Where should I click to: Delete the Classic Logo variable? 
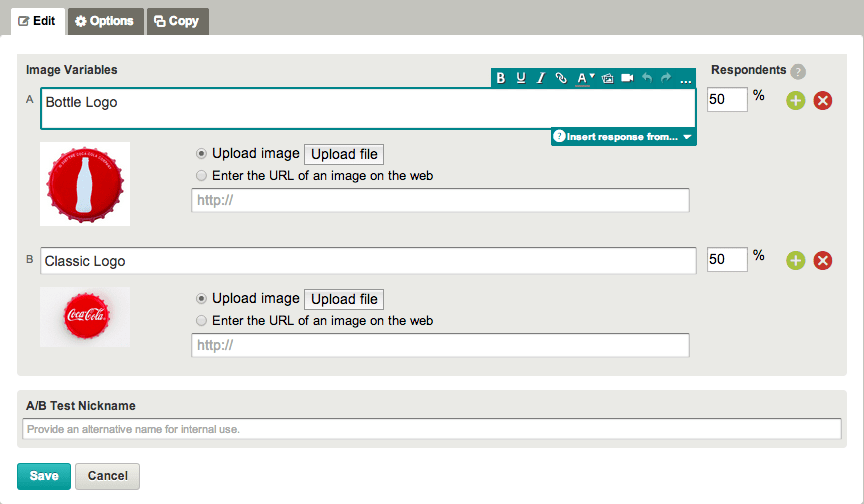[x=822, y=261]
